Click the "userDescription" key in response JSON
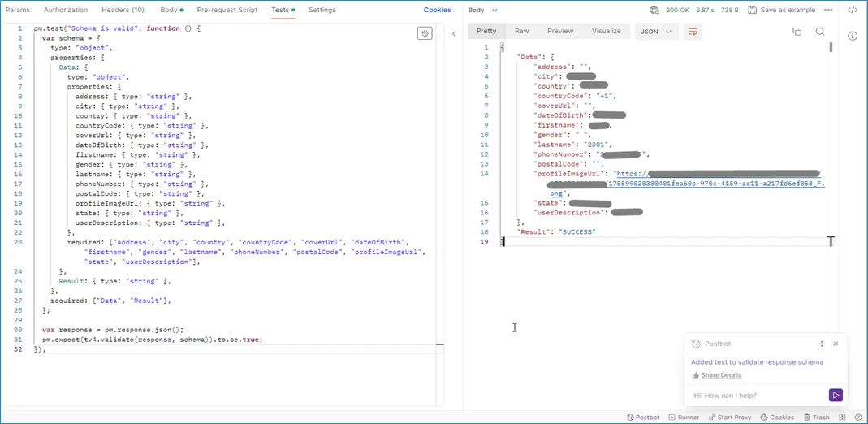Viewport: 868px width, 424px height. [x=570, y=213]
